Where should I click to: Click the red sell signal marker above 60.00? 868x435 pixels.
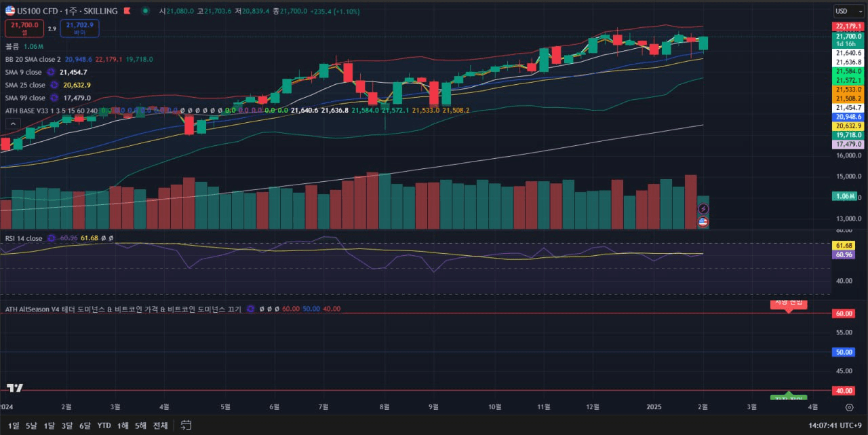click(789, 305)
